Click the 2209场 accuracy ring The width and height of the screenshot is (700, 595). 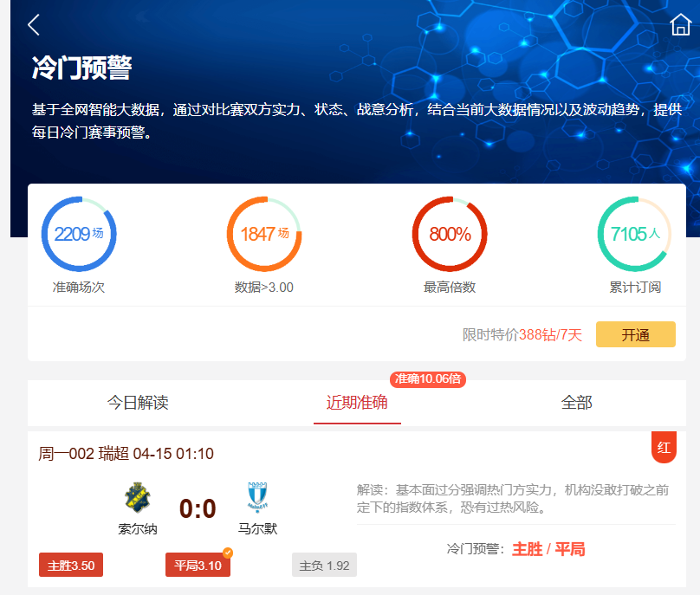(79, 235)
